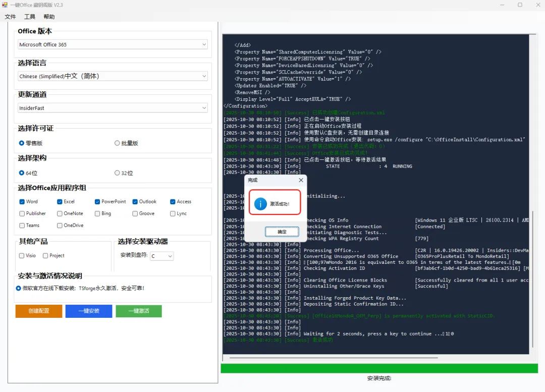
Task: Enable the OneDrive checkbox
Action: 60,226
